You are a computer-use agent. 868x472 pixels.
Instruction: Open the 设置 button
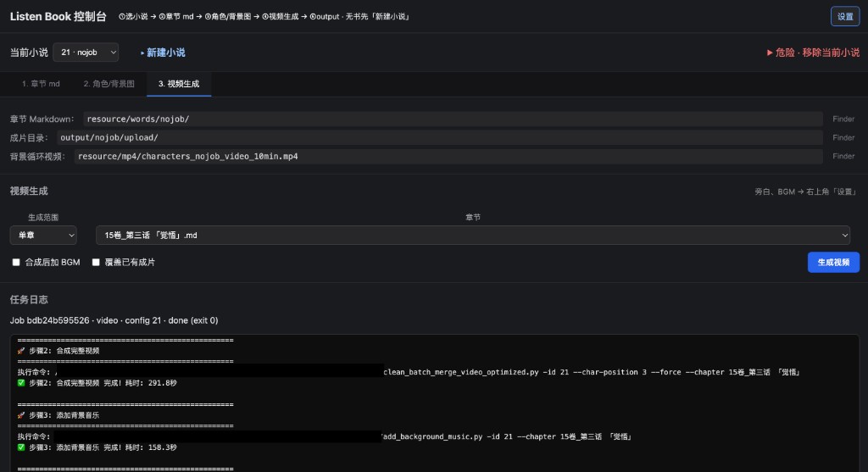[x=845, y=17]
